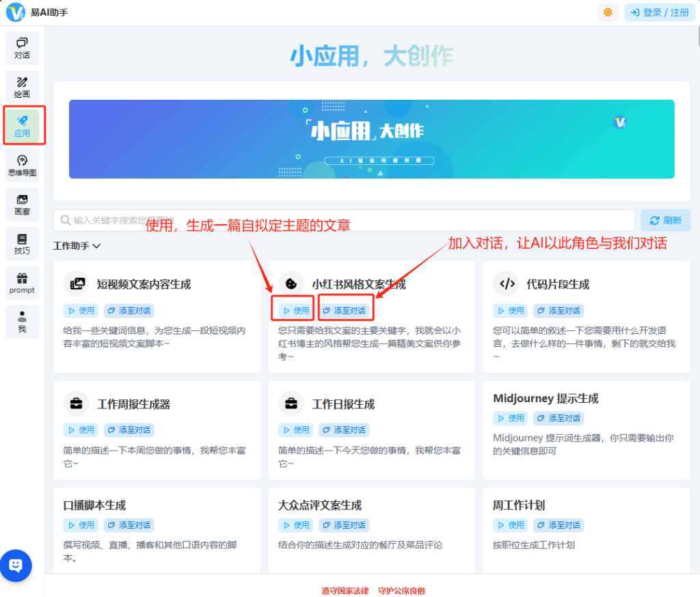The width and height of the screenshot is (700, 597).
Task: Click 使用 under Midjourney 提示生成
Action: (511, 418)
